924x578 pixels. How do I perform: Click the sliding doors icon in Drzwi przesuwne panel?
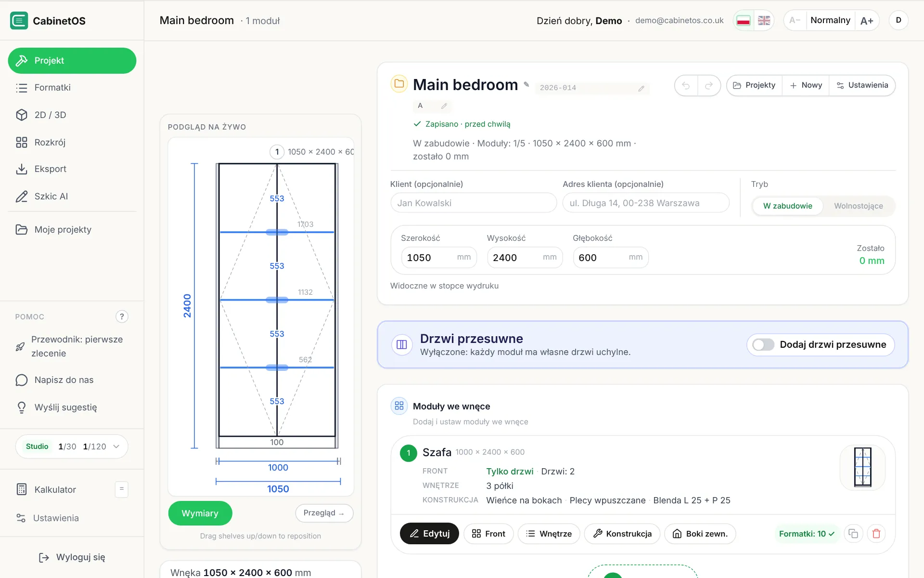402,345
